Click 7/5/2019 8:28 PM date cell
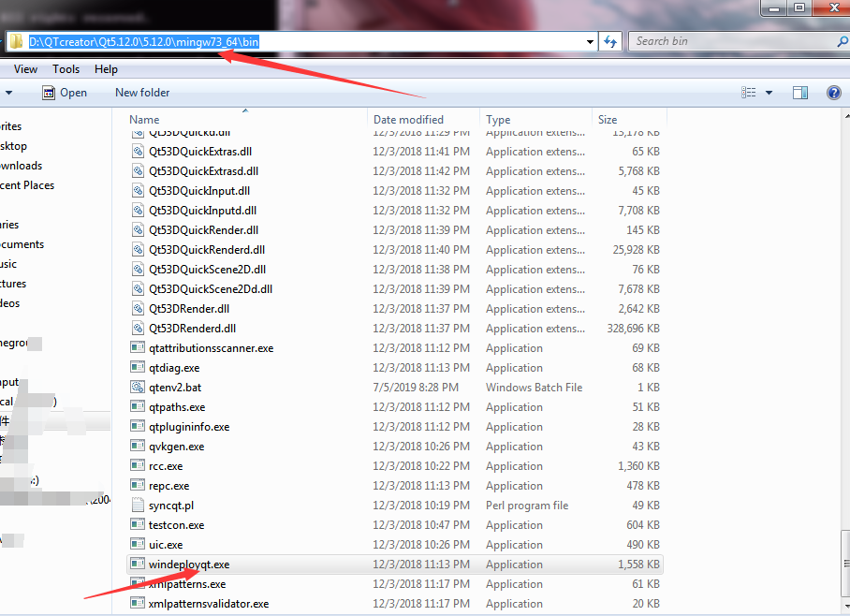Screen dimensions: 850x616 [x=416, y=388]
